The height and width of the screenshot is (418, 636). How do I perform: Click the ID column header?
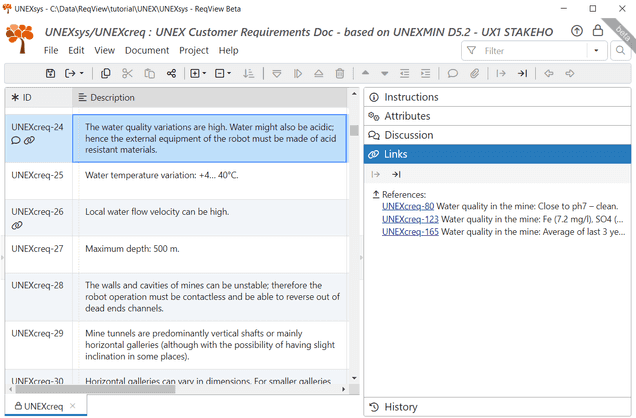pos(39,98)
